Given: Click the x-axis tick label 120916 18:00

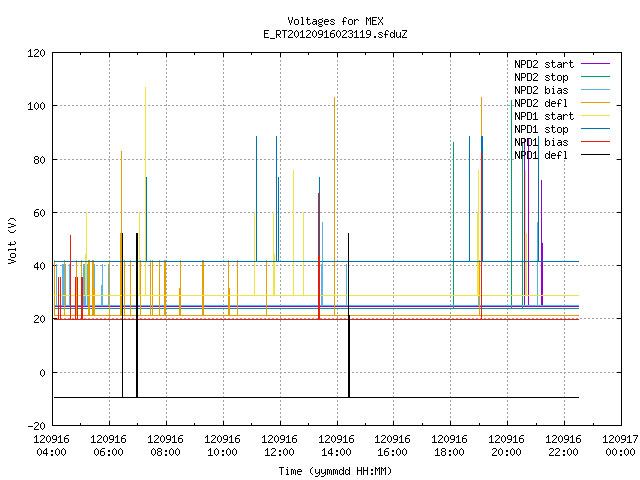Looking at the screenshot, I should (x=449, y=446).
